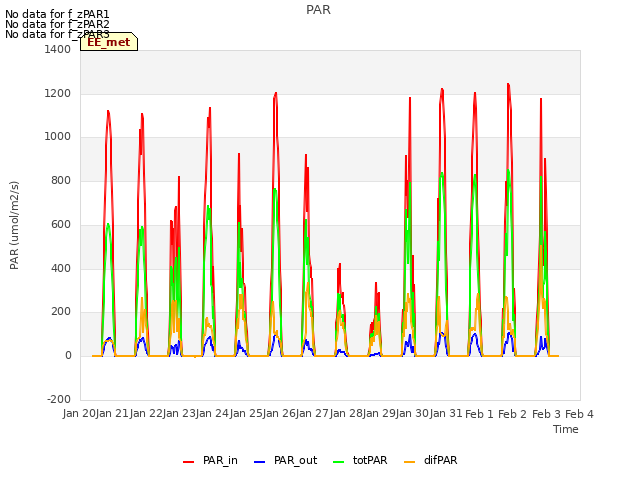Click the Jan 21 x-axis date label

pyautogui.click(x=112, y=414)
